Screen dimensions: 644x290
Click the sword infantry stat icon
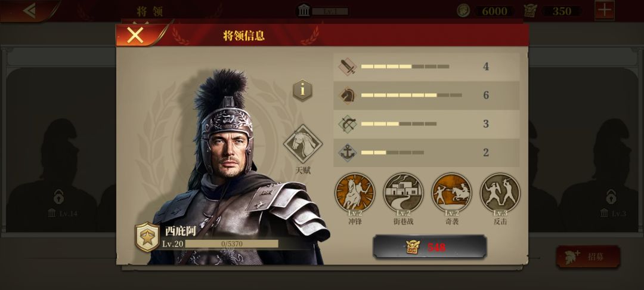point(348,67)
